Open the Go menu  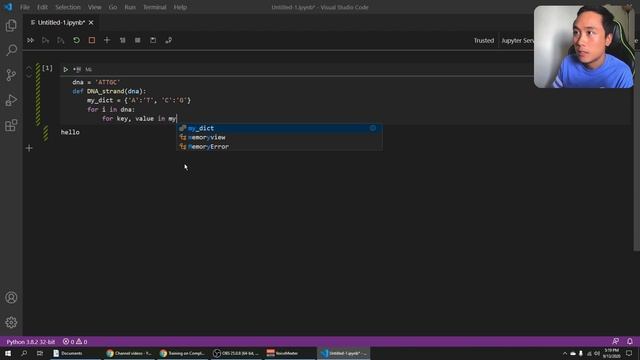pos(113,7)
